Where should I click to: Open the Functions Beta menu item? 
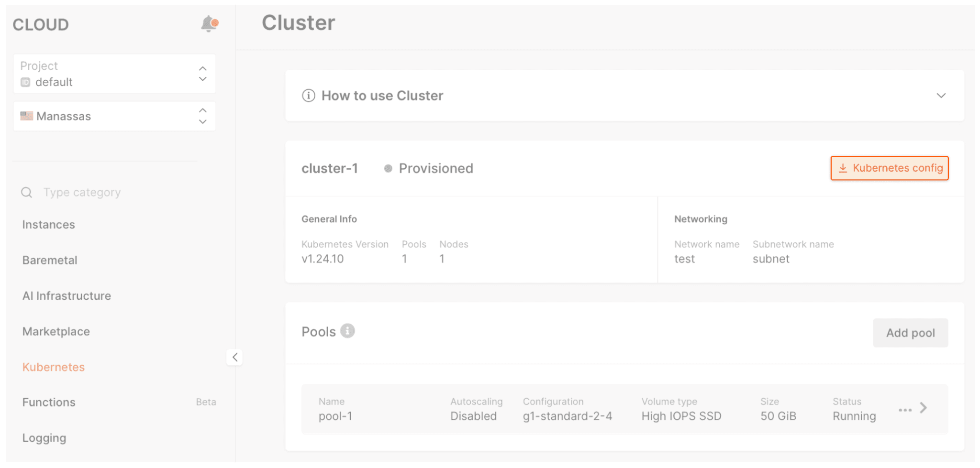119,403
